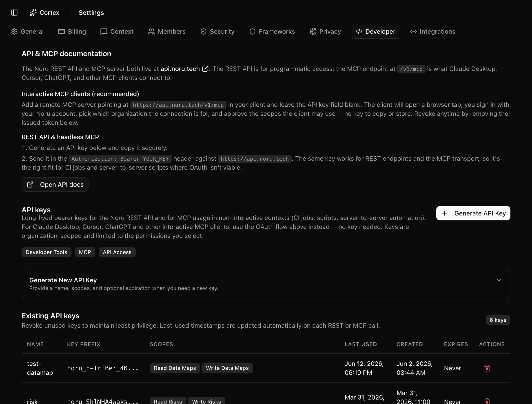Click the test-datamap key name

click(40, 368)
